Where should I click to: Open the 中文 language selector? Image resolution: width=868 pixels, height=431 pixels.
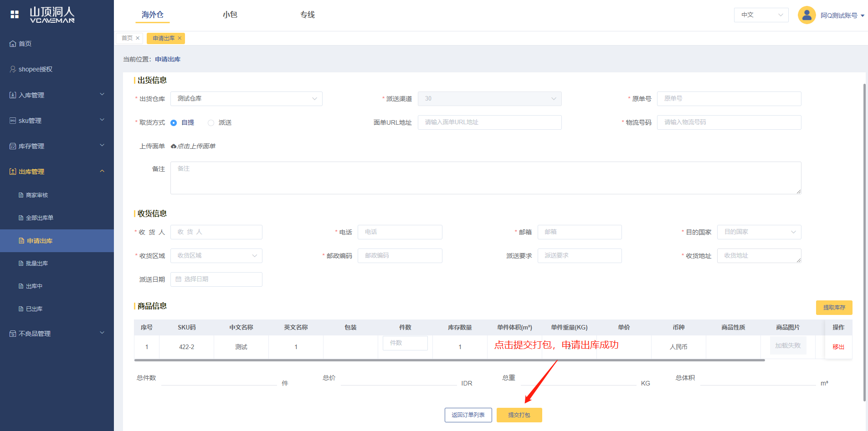(761, 15)
